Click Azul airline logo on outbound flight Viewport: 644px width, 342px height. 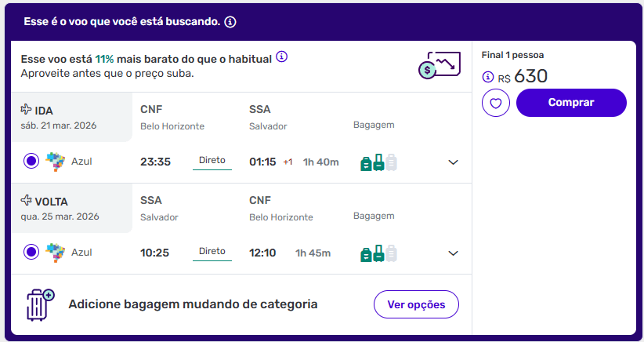click(55, 162)
